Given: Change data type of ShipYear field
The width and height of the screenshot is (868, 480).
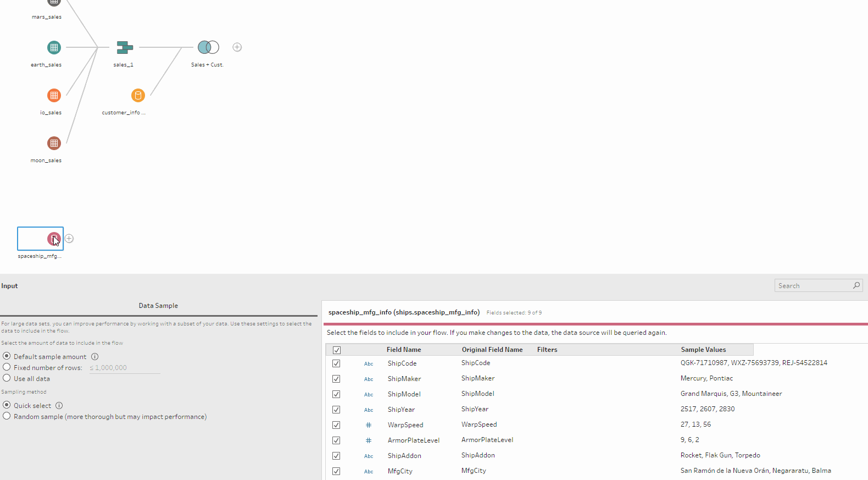Looking at the screenshot, I should 369,410.
